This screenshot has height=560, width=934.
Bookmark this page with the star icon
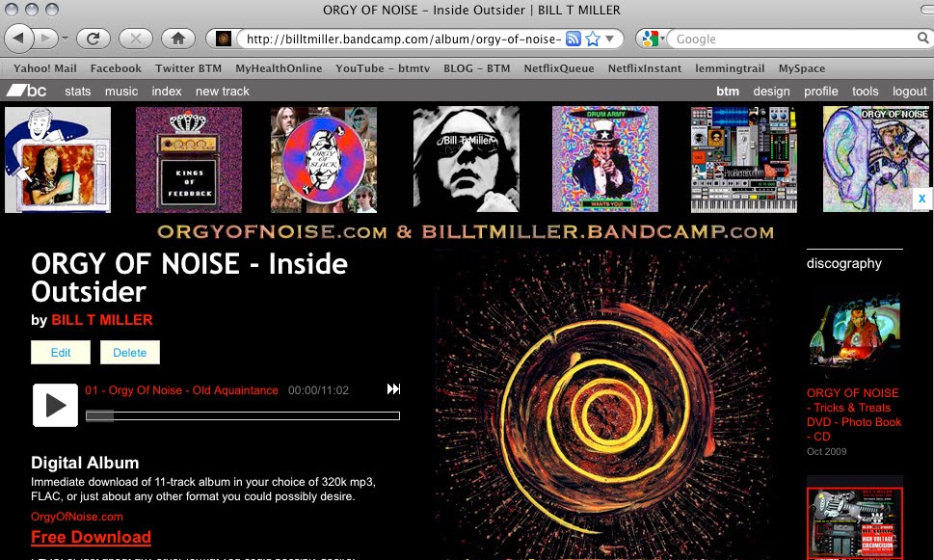(593, 39)
